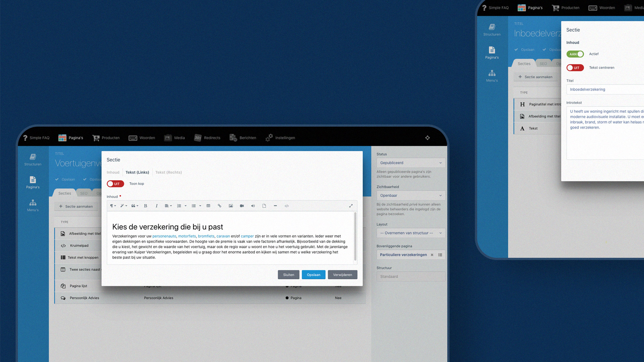644x362 pixels.
Task: Toggle Actief switch in Sectie panel
Action: coord(576,54)
